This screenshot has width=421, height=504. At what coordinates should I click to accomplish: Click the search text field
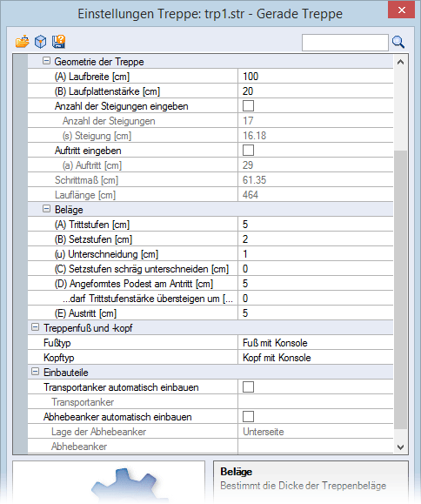(x=345, y=43)
